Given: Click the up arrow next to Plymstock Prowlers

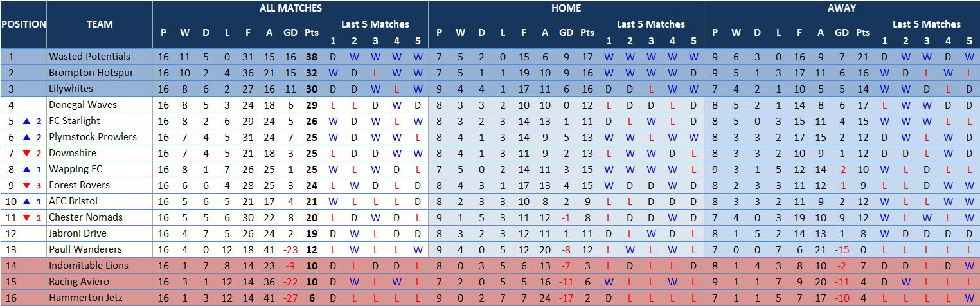Looking at the screenshot, I should click(26, 137).
